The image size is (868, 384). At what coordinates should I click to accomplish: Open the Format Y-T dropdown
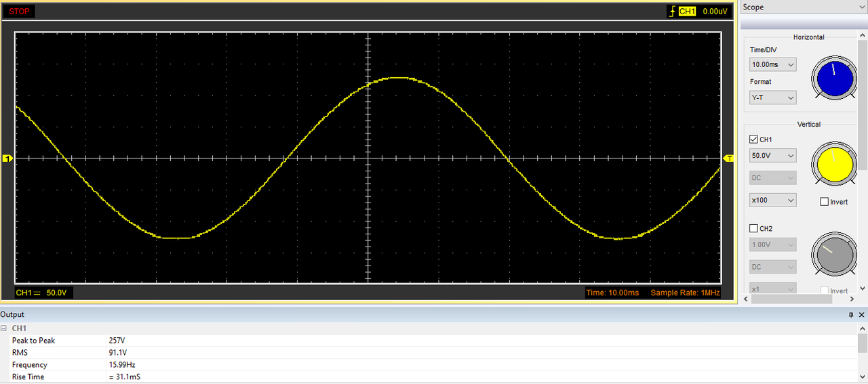coord(773,98)
